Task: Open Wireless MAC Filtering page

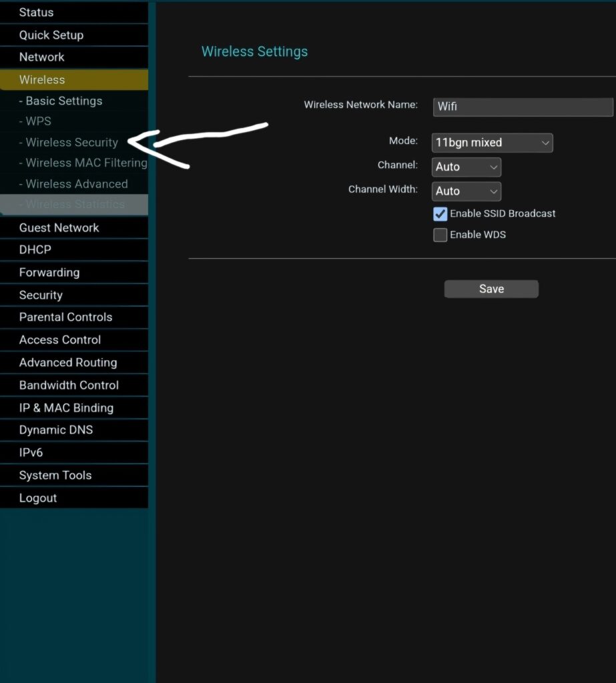Action: (x=85, y=163)
